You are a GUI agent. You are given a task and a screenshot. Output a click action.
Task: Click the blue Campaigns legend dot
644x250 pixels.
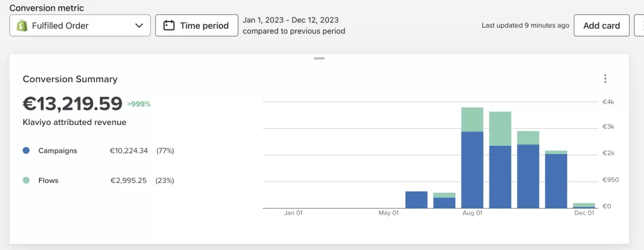point(26,151)
